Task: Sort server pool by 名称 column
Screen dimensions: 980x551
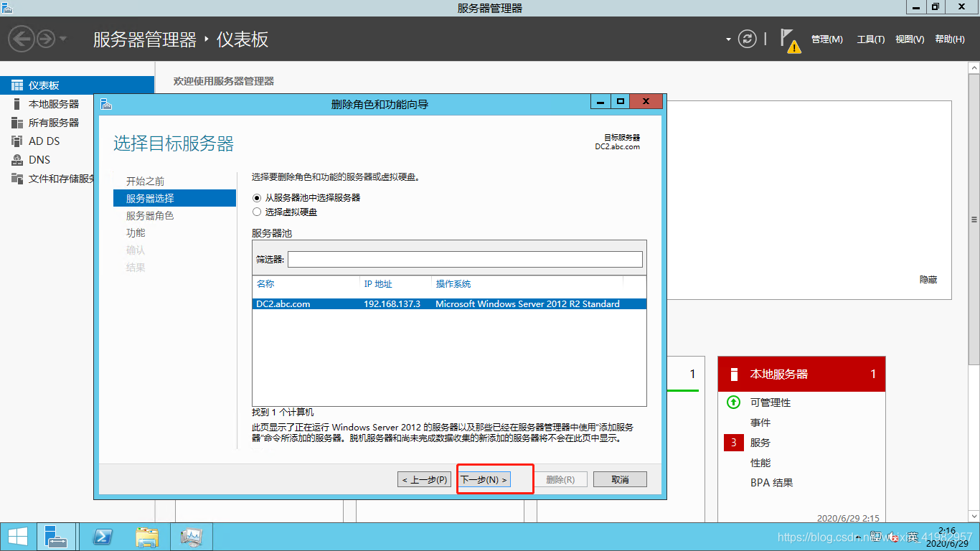Action: [265, 284]
